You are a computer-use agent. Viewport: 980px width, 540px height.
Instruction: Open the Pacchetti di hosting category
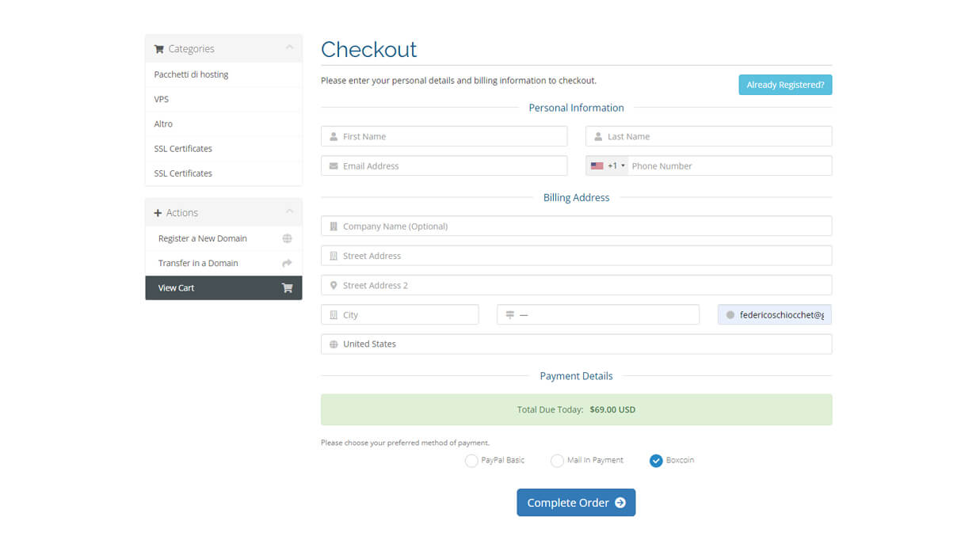tap(191, 74)
